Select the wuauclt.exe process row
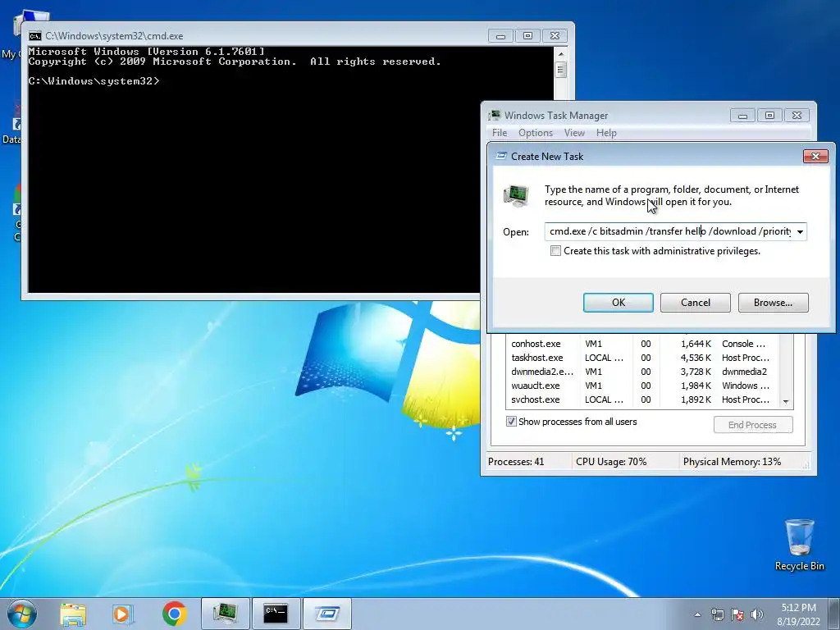 tap(642, 386)
